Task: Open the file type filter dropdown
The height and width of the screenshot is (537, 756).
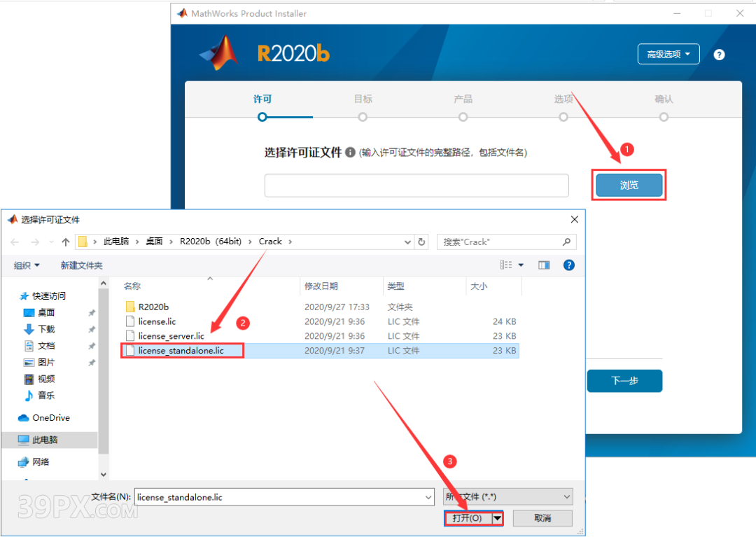Action: [x=509, y=496]
